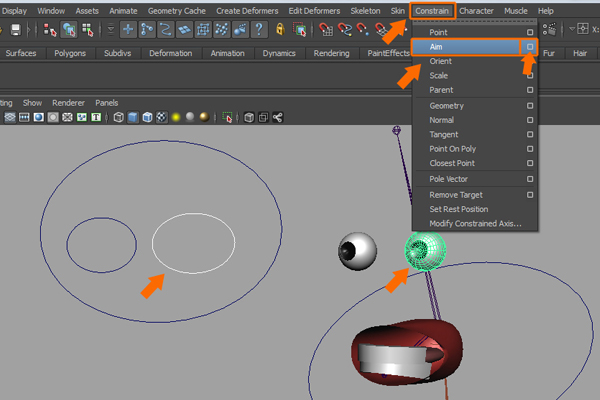Open the Geometry Cache menu
The image size is (600, 400).
point(177,11)
